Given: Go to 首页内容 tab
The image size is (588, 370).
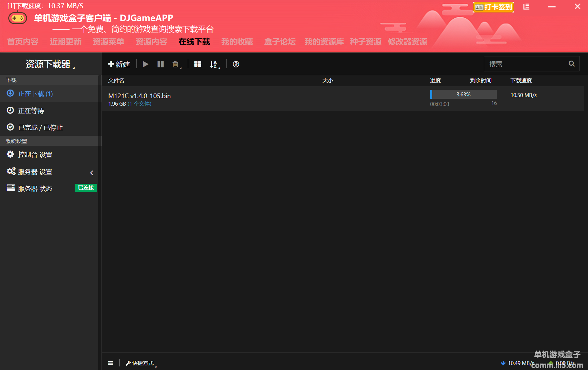Looking at the screenshot, I should [23, 42].
